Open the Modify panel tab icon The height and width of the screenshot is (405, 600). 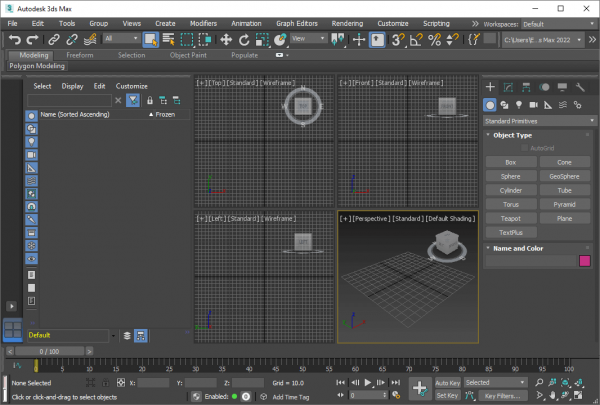click(508, 87)
